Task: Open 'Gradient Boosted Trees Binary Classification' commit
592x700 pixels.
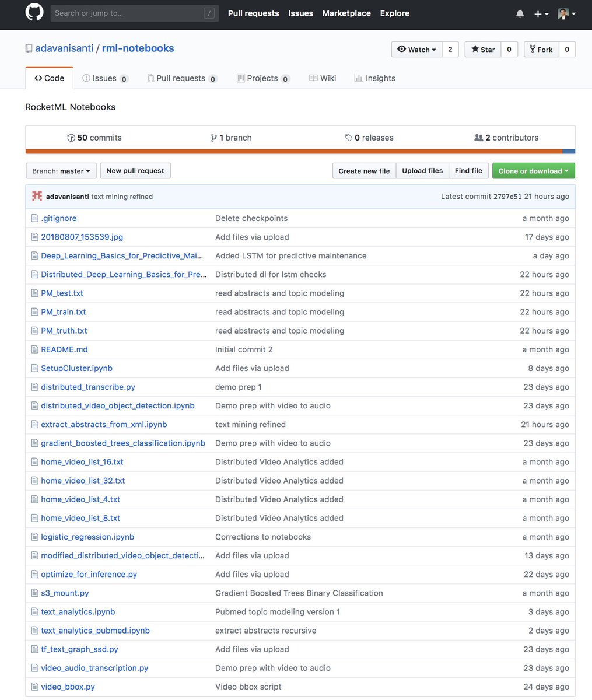Action: point(299,593)
